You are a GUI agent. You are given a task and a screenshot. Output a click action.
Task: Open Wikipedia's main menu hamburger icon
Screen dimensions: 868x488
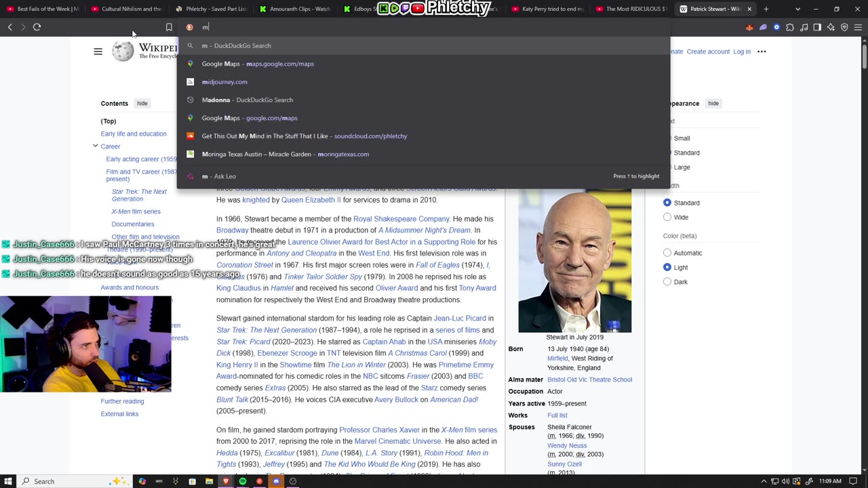pos(98,52)
